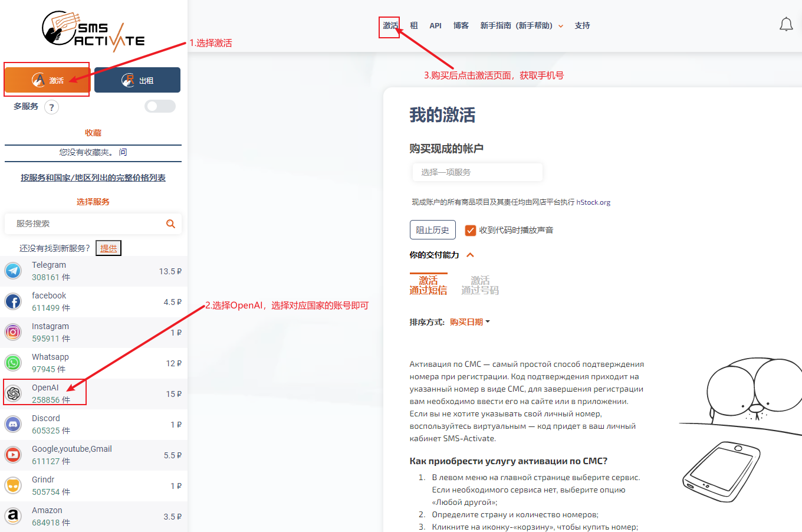Click the Grindr service icon
Screen dimensions: 802x532
click(x=13, y=485)
